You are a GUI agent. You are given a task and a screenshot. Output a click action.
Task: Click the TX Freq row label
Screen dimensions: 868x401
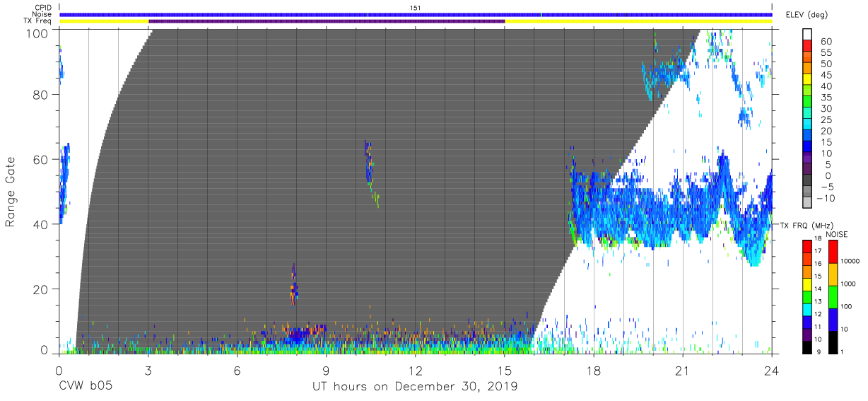(38, 21)
